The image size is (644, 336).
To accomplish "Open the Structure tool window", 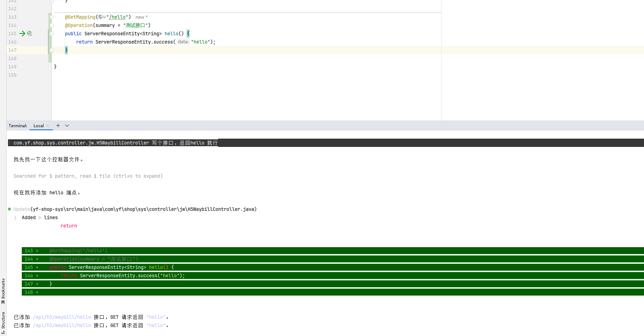I will coord(3,322).
